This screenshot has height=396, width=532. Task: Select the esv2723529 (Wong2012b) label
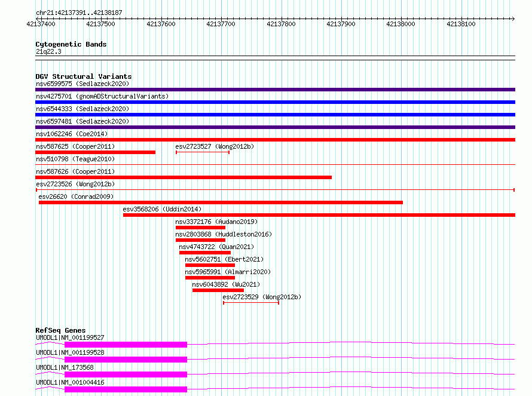(262, 297)
